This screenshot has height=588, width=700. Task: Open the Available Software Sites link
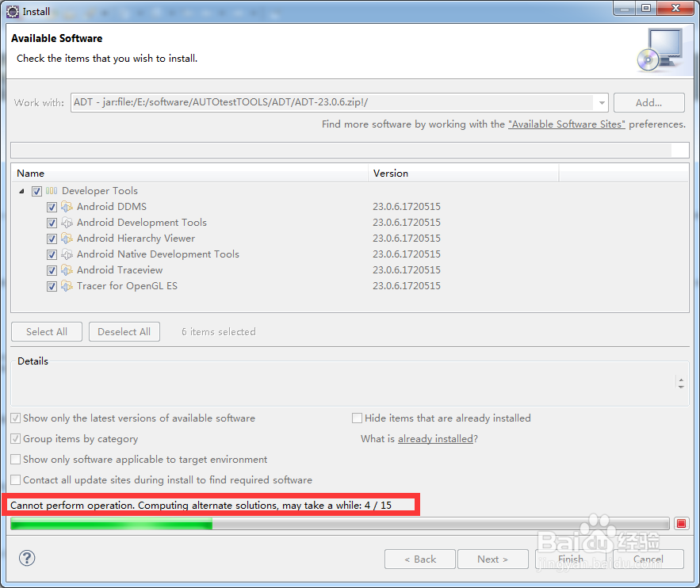click(x=567, y=124)
